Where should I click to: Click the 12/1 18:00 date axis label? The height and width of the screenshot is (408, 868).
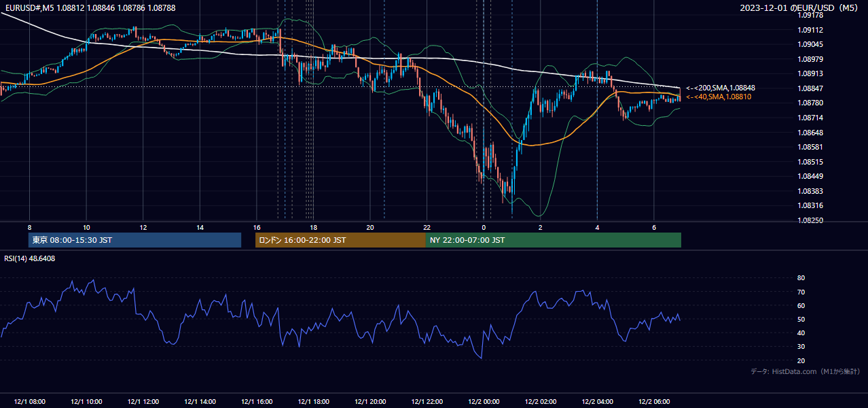click(313, 402)
